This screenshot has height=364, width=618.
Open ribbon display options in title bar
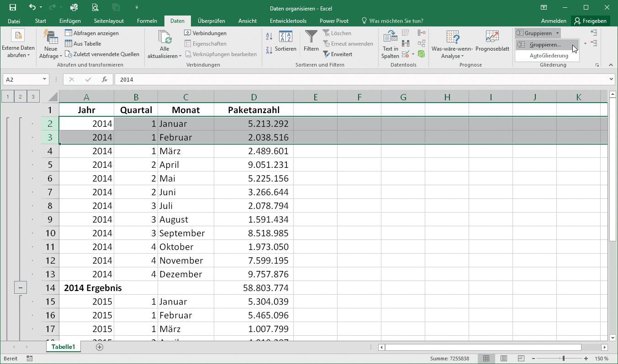pos(544,7)
